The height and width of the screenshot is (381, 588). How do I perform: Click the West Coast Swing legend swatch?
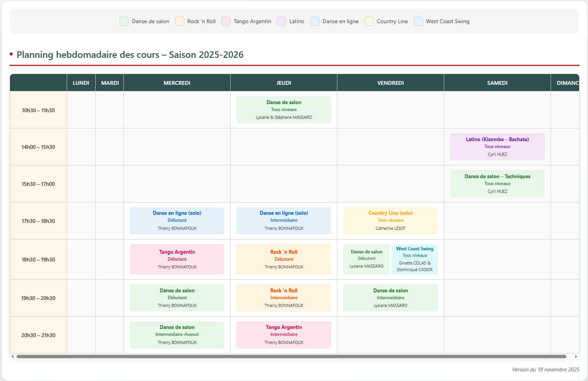click(x=418, y=21)
